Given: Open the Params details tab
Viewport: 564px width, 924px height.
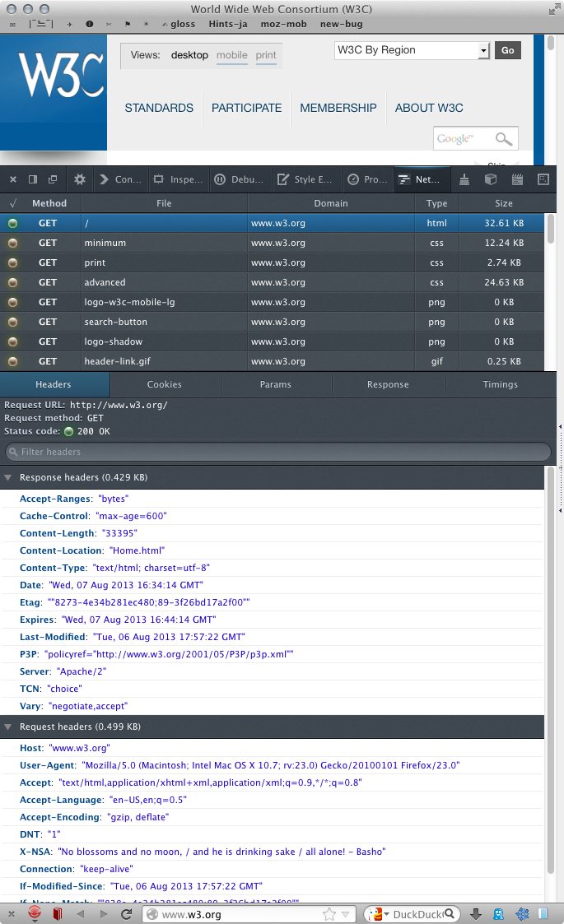Looking at the screenshot, I should (x=276, y=384).
